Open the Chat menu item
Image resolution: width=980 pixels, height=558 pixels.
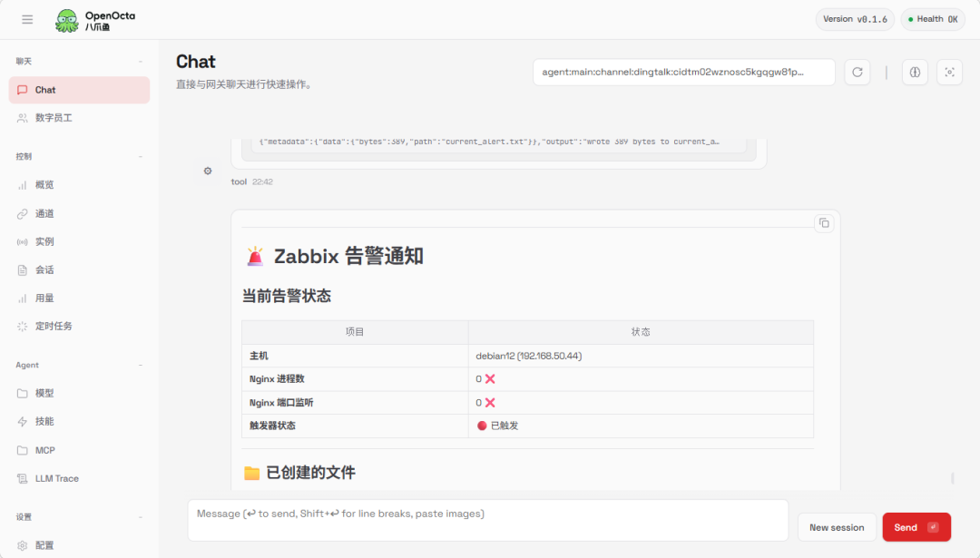click(x=79, y=90)
